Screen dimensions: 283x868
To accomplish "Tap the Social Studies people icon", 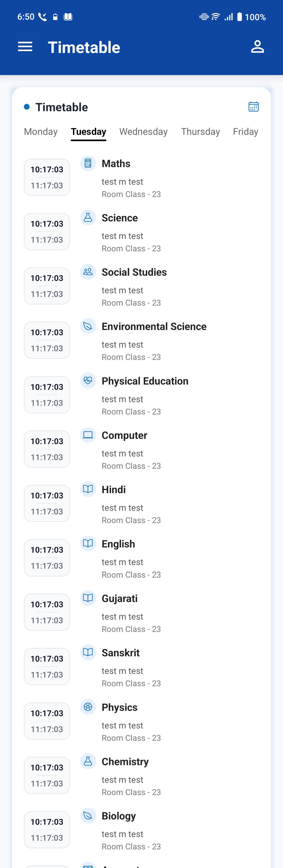I will 88,272.
